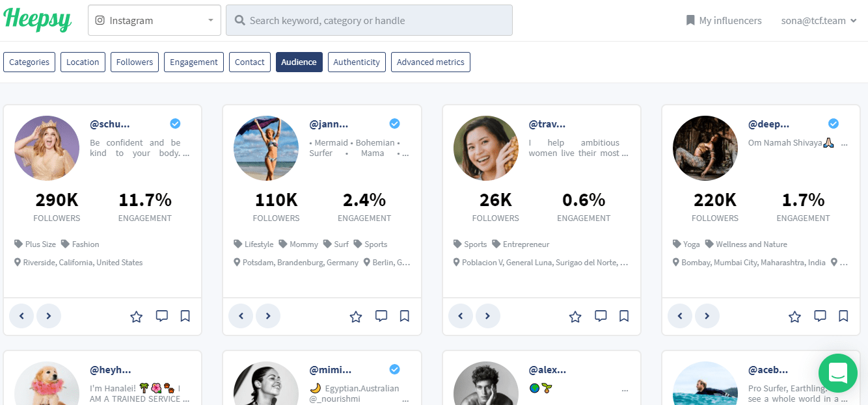Add a comment on @trav... card
The width and height of the screenshot is (868, 405).
pyautogui.click(x=601, y=317)
